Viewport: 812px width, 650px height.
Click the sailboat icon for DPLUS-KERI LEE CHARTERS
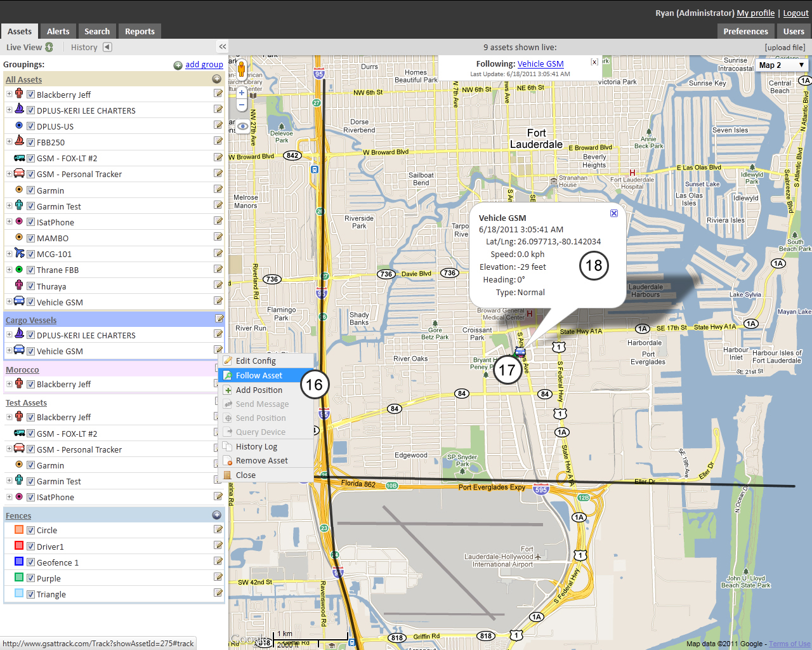point(20,110)
